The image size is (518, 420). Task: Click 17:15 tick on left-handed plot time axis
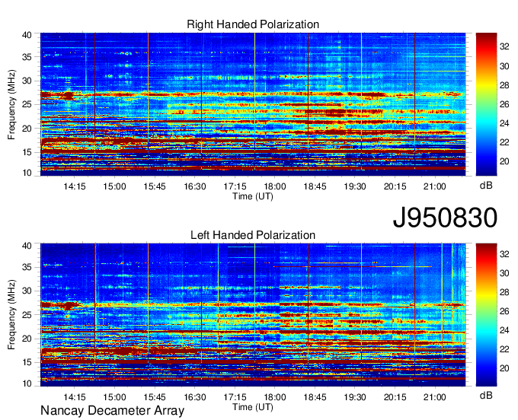(x=235, y=397)
